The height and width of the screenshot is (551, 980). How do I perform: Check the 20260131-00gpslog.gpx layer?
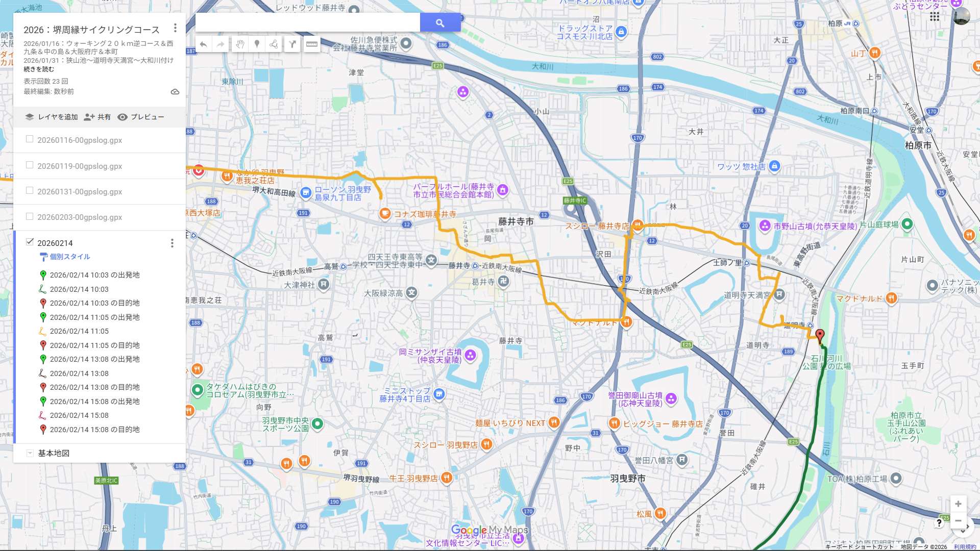30,191
